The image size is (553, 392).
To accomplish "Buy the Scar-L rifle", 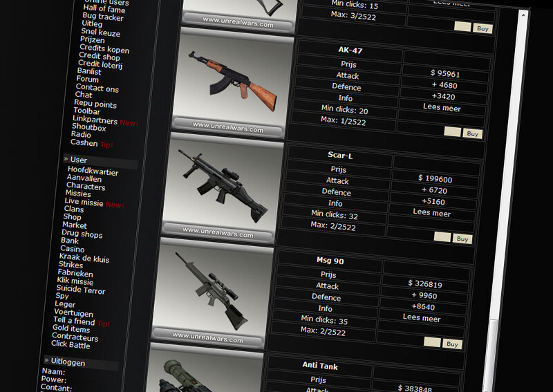I will (462, 239).
